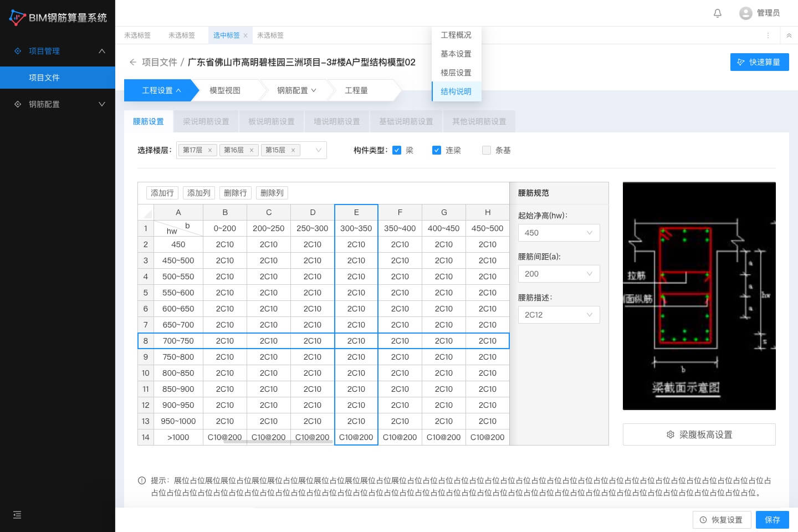
Task: Click the beam cross-section diagram
Action: pyautogui.click(x=699, y=296)
